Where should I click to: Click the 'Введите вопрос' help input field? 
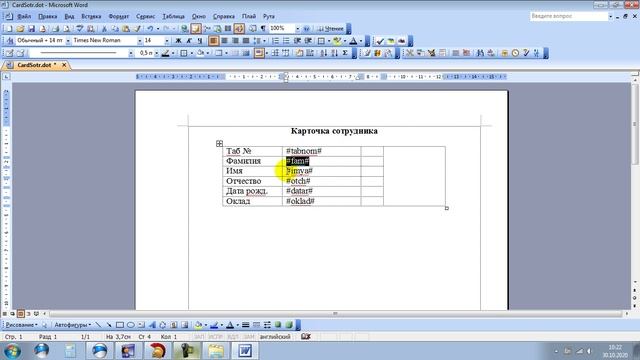pos(569,16)
